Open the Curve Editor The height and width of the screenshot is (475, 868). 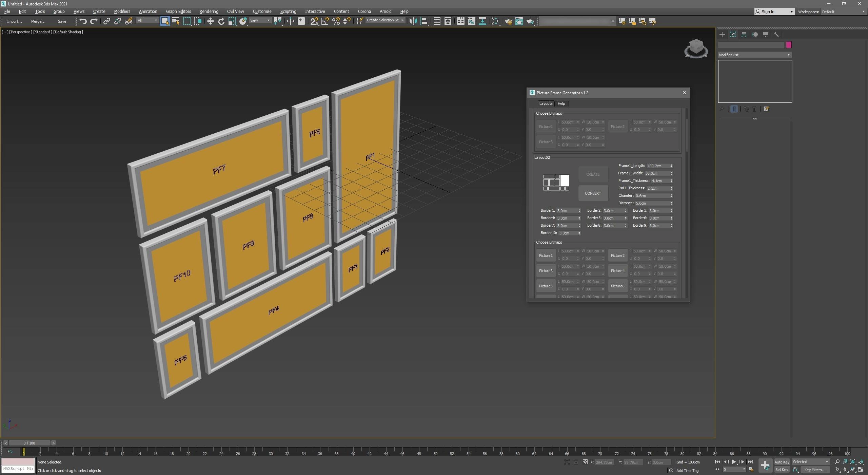click(x=472, y=21)
